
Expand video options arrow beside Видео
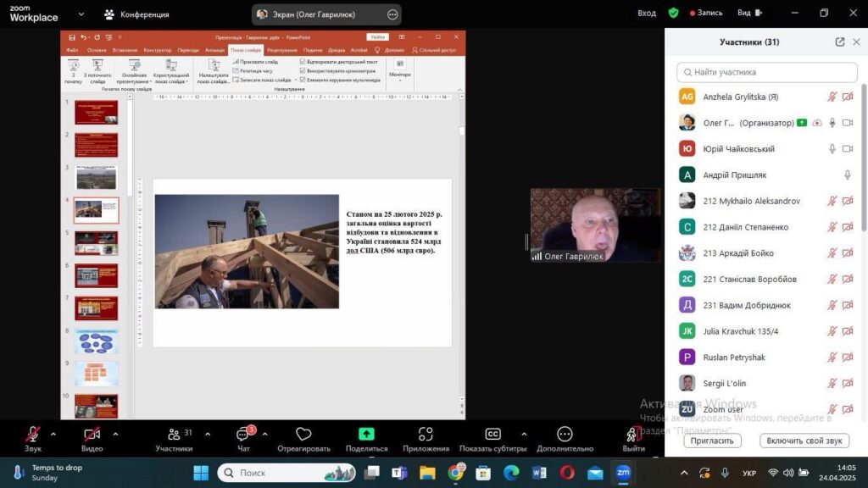coord(115,434)
